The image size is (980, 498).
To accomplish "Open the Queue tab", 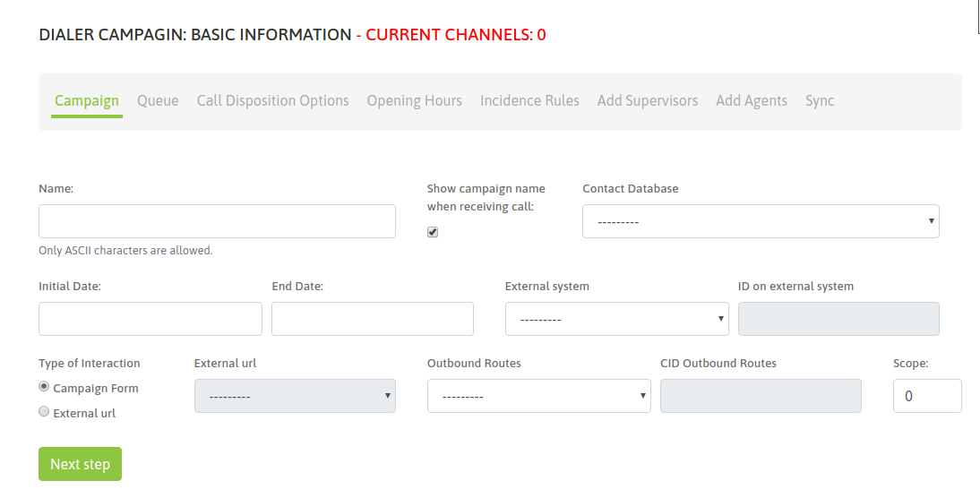I will (158, 100).
